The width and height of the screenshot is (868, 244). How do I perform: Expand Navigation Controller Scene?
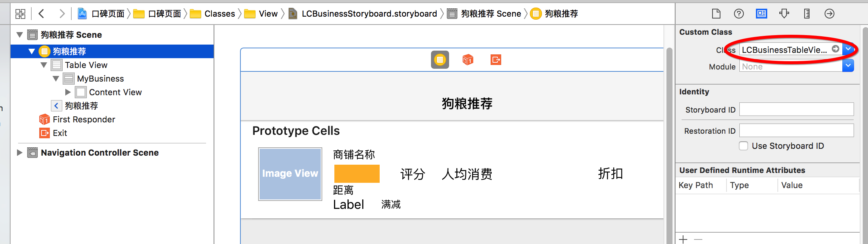(x=20, y=153)
